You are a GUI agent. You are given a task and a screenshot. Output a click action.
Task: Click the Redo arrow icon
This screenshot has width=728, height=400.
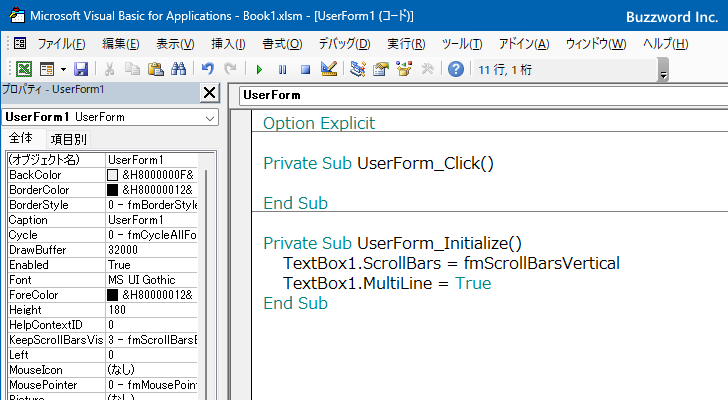click(x=230, y=69)
